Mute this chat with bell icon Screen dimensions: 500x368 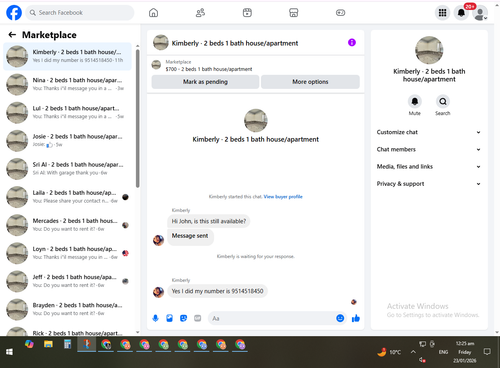pos(415,101)
